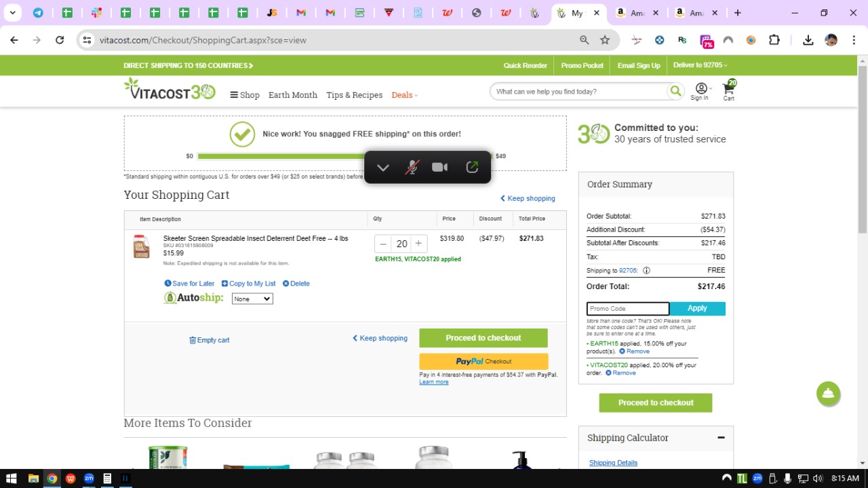
Task: Open Skeeter Screen product title link
Action: click(256, 238)
